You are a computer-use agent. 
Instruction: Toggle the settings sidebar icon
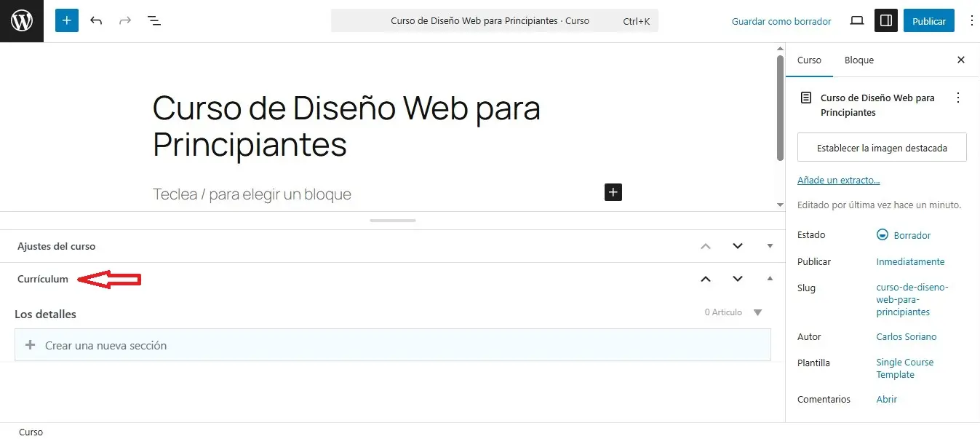tap(885, 21)
